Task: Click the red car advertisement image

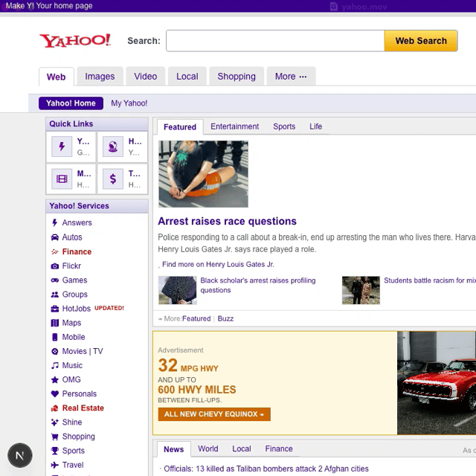Action: [x=437, y=383]
